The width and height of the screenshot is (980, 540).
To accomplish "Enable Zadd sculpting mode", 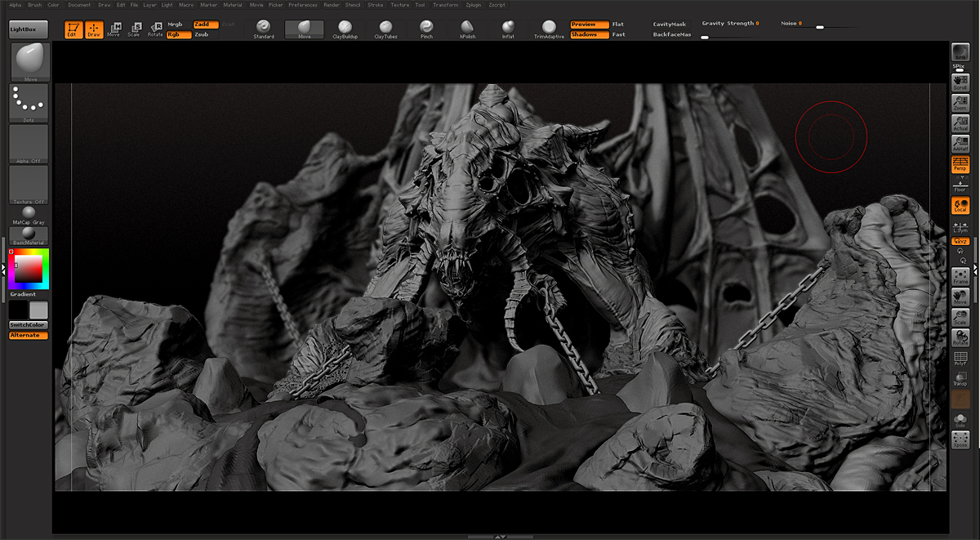I will tap(206, 25).
